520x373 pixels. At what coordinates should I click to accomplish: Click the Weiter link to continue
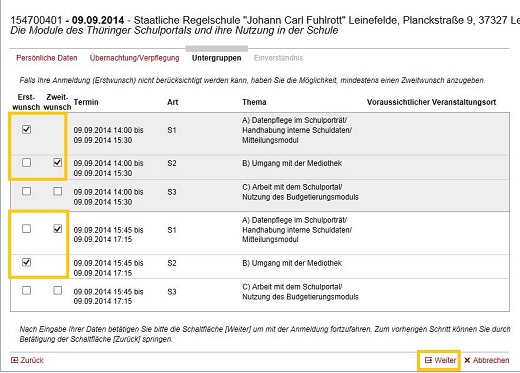pyautogui.click(x=445, y=360)
